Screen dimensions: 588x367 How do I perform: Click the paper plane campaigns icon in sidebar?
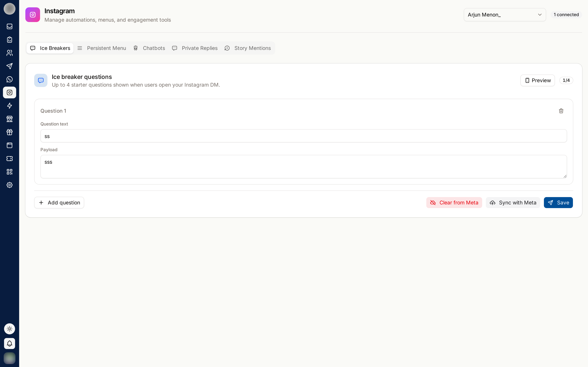(x=10, y=66)
